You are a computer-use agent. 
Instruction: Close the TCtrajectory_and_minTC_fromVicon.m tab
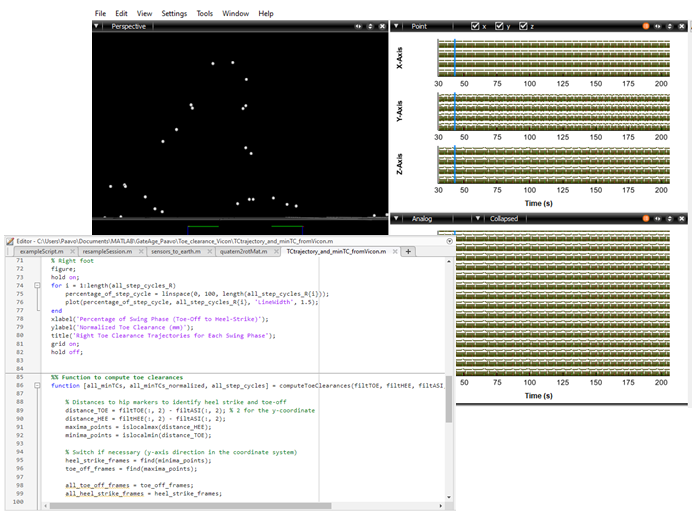395,252
